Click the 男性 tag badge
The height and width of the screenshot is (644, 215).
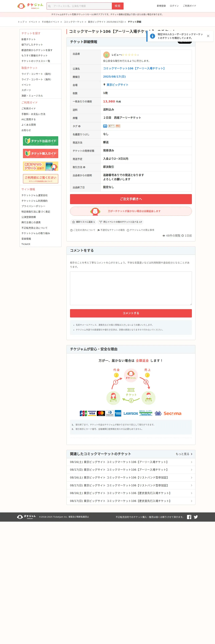[105, 126]
